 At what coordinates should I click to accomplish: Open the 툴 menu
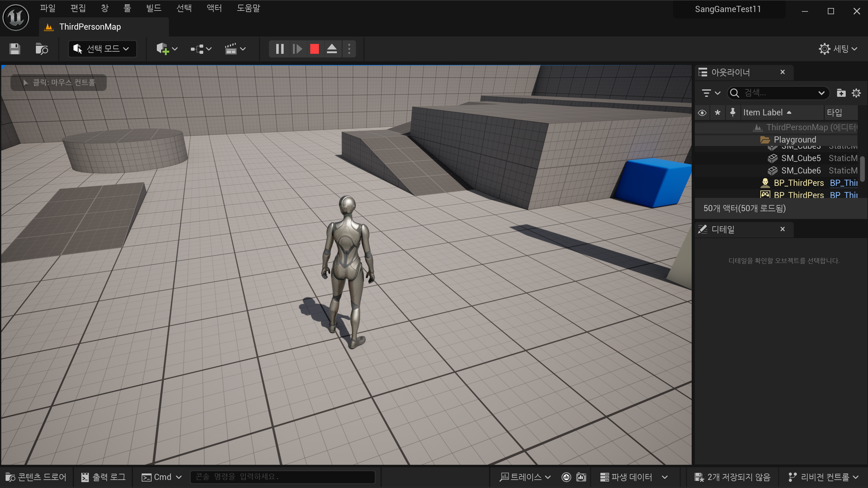[127, 8]
